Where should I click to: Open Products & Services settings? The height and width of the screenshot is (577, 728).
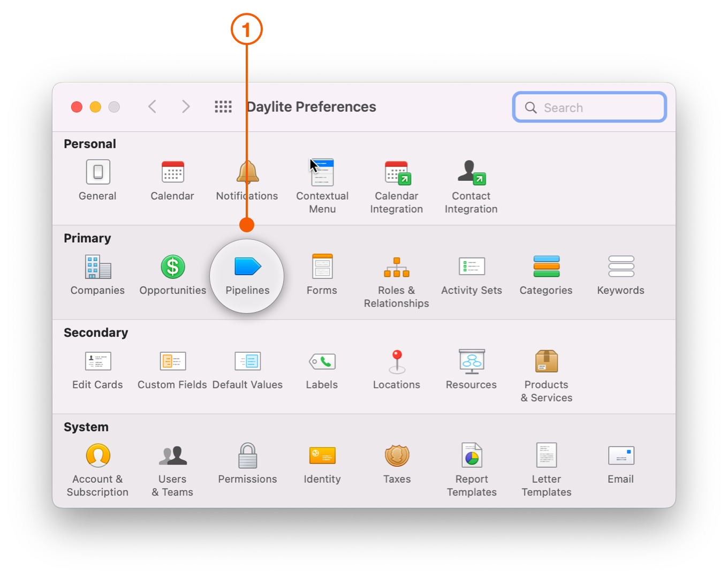(x=546, y=362)
